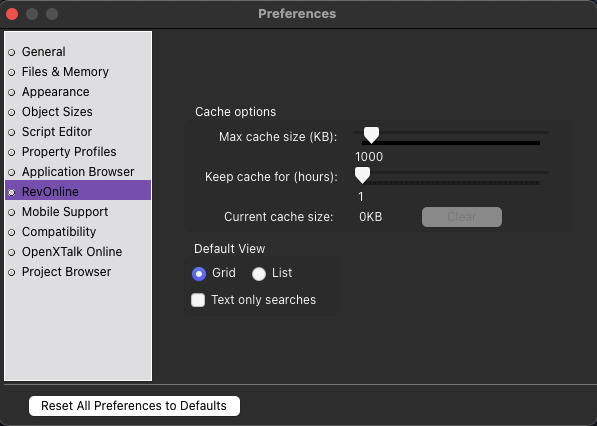Image resolution: width=597 pixels, height=426 pixels.
Task: Open the OpenXTalk Online preferences
Action: 72,252
